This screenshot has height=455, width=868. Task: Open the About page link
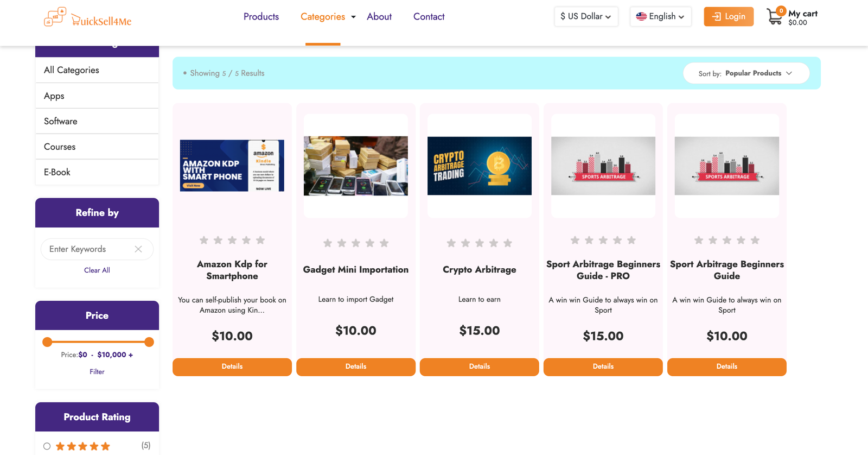point(379,17)
